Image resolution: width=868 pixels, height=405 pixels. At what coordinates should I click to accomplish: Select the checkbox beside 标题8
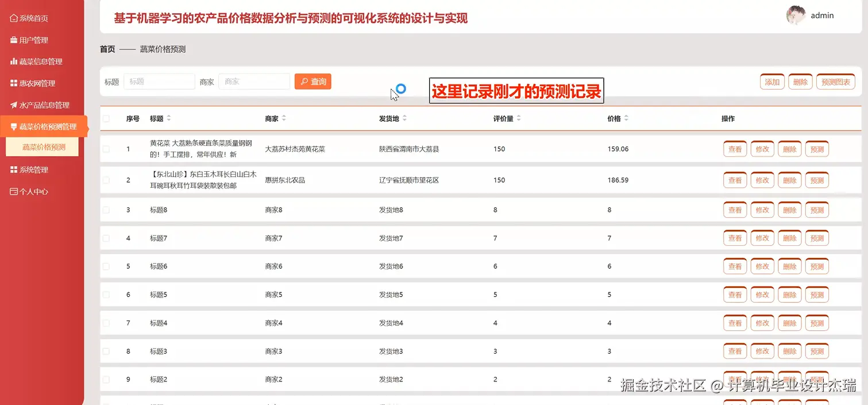click(x=105, y=210)
